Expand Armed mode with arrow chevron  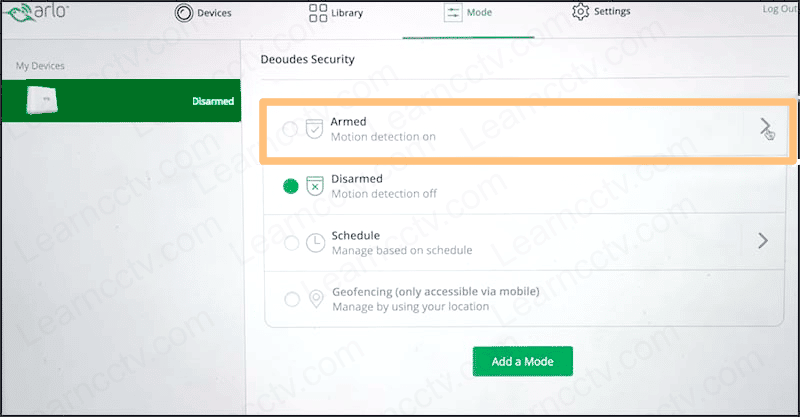pos(764,127)
